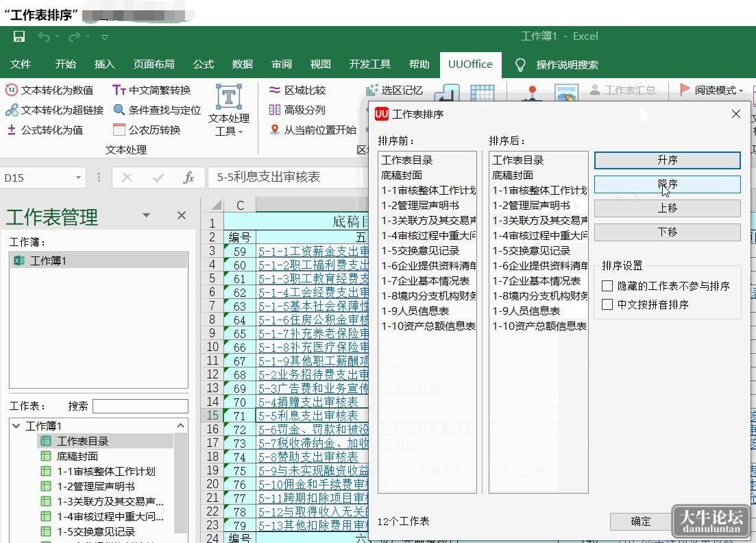756x543 pixels.
Task: Click the Undo arrow icon
Action: [44, 36]
